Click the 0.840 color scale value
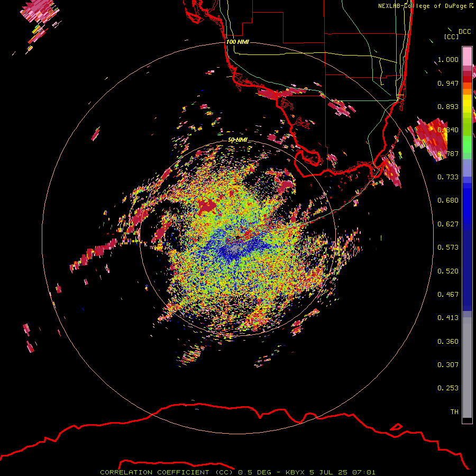Viewport: 476px width, 476px height. [x=448, y=130]
